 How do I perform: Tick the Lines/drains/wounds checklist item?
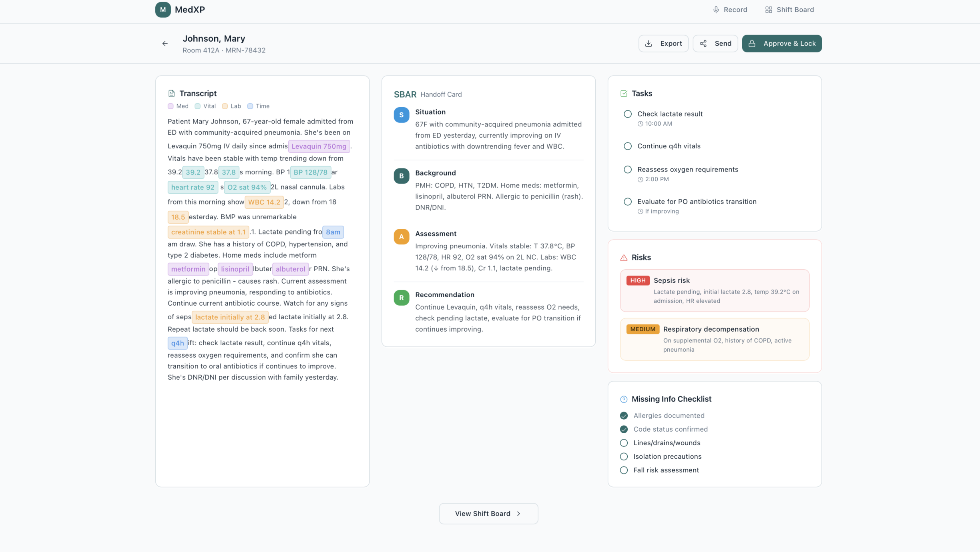click(x=624, y=443)
